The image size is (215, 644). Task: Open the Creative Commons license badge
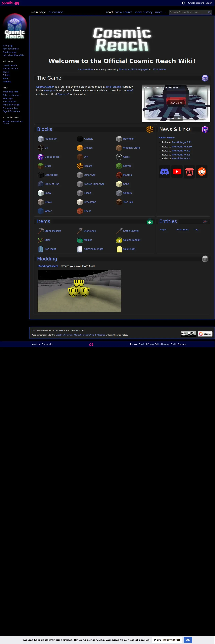188,334
